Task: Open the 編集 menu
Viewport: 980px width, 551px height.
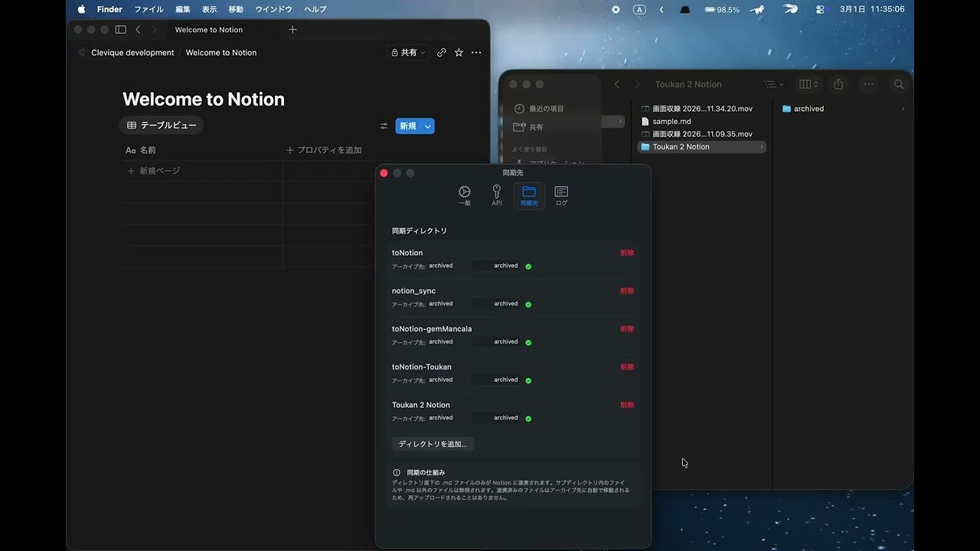Action: tap(183, 9)
